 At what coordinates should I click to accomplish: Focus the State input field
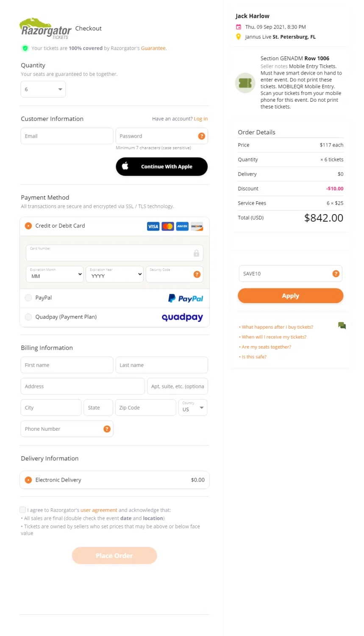click(98, 407)
